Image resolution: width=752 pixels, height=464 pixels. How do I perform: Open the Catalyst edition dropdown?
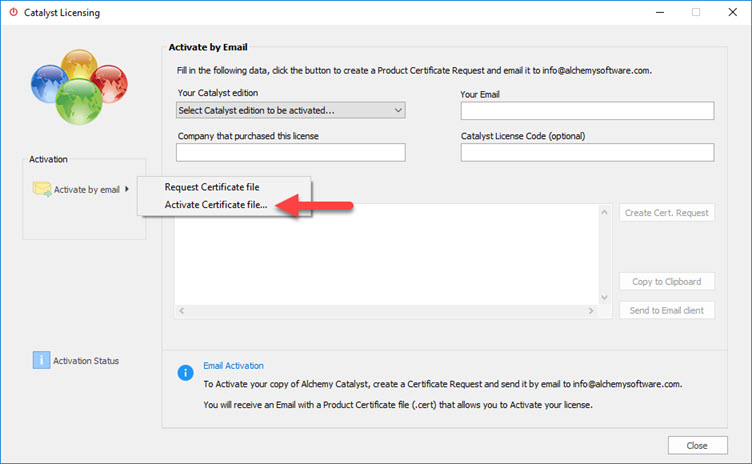(290, 110)
